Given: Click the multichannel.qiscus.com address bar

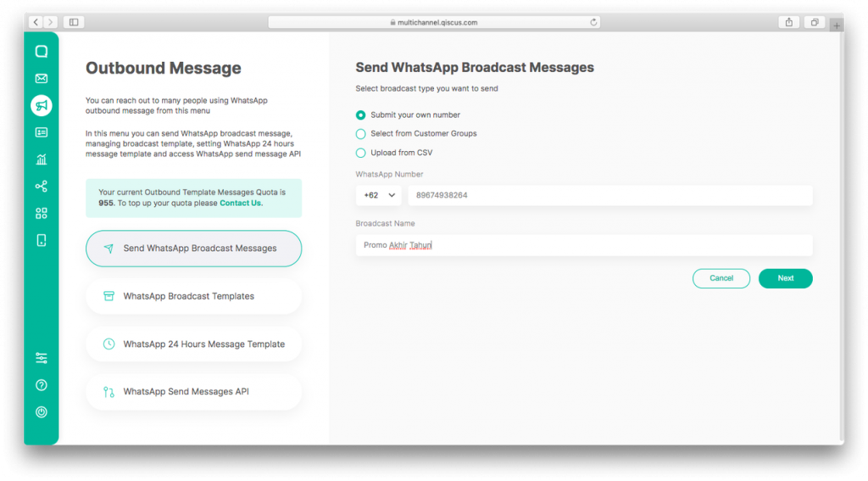Looking at the screenshot, I should coord(434,22).
